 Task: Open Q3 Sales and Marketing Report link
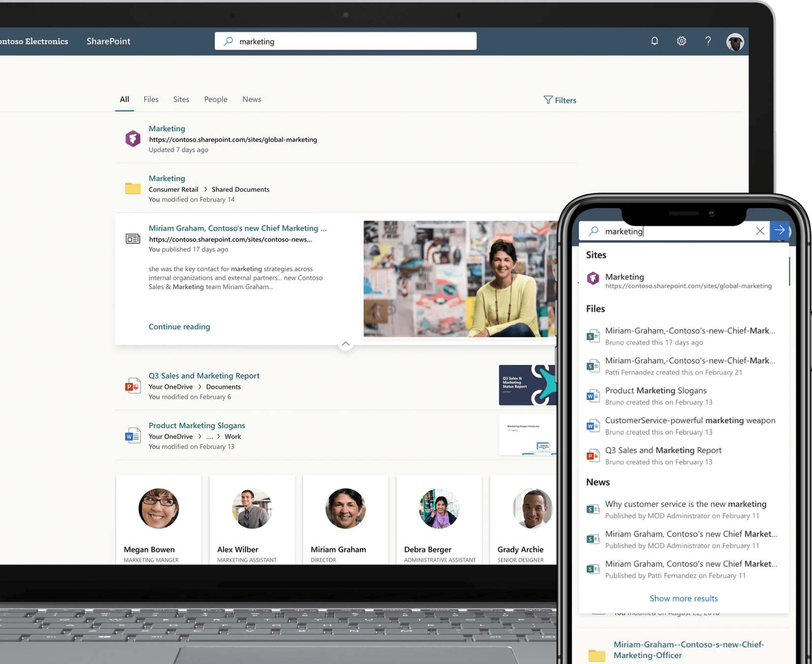coord(204,376)
